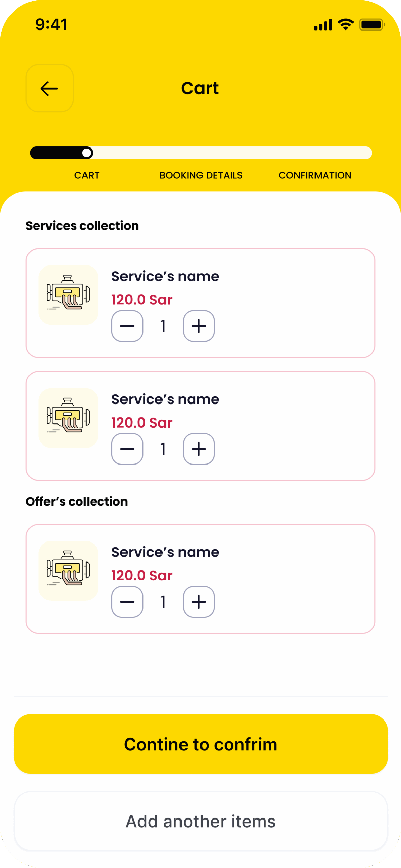401x868 pixels.
Task: Click first service's engine thumbnail
Action: tap(69, 295)
